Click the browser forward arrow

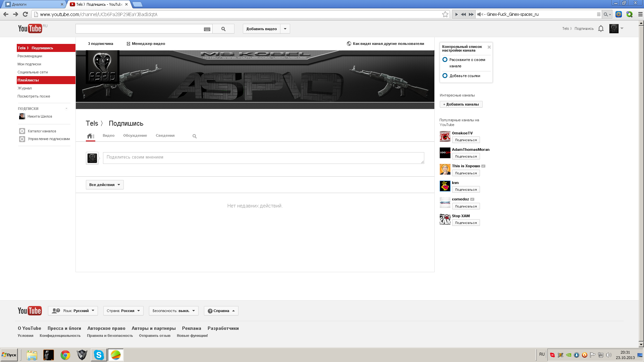pyautogui.click(x=15, y=14)
